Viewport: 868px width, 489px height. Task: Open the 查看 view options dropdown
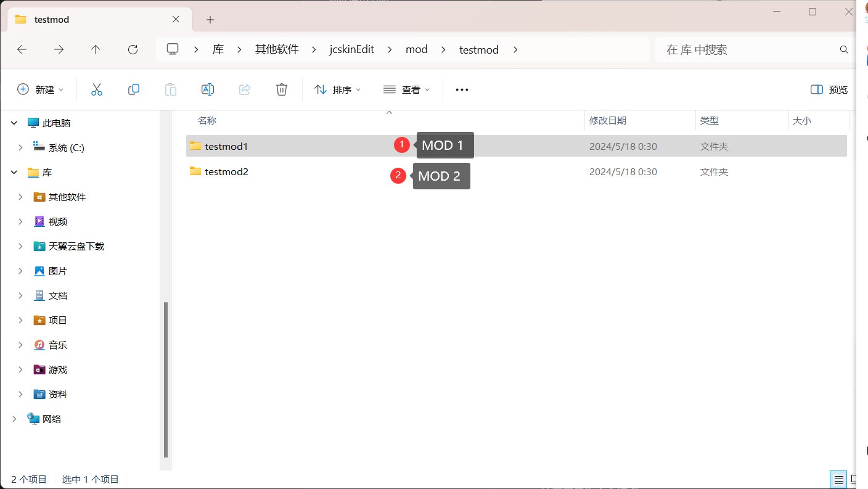click(406, 89)
